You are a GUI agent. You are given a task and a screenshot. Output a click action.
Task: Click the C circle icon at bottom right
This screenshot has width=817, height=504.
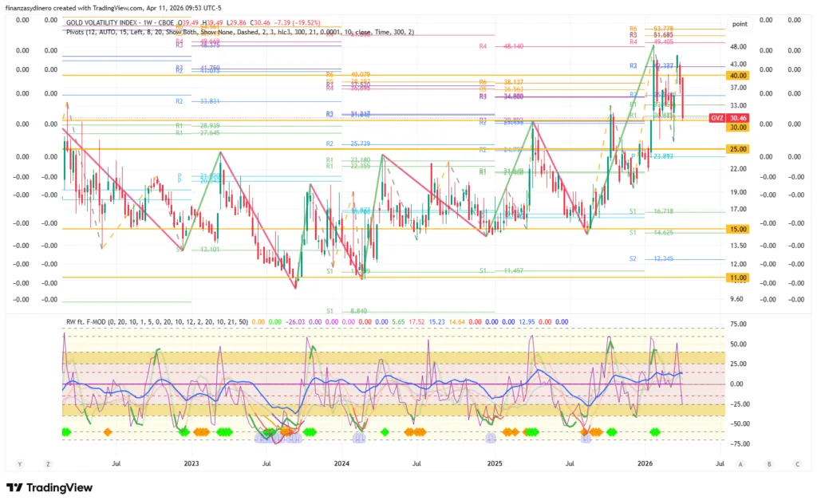point(797,463)
